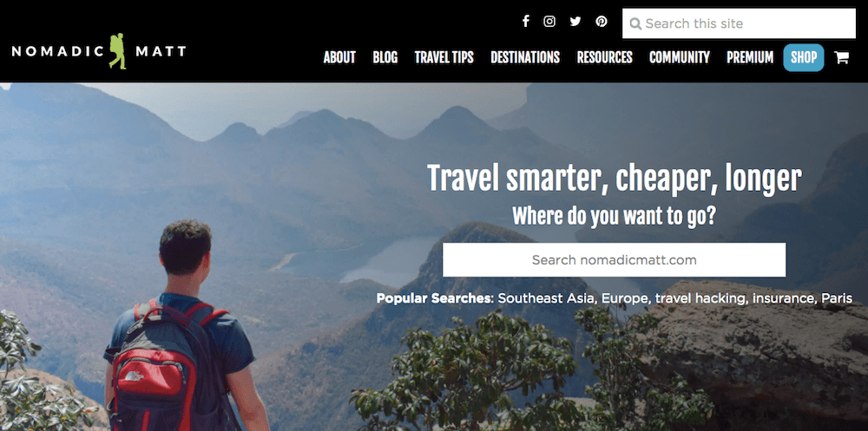Focus the Search this site field

[739, 23]
